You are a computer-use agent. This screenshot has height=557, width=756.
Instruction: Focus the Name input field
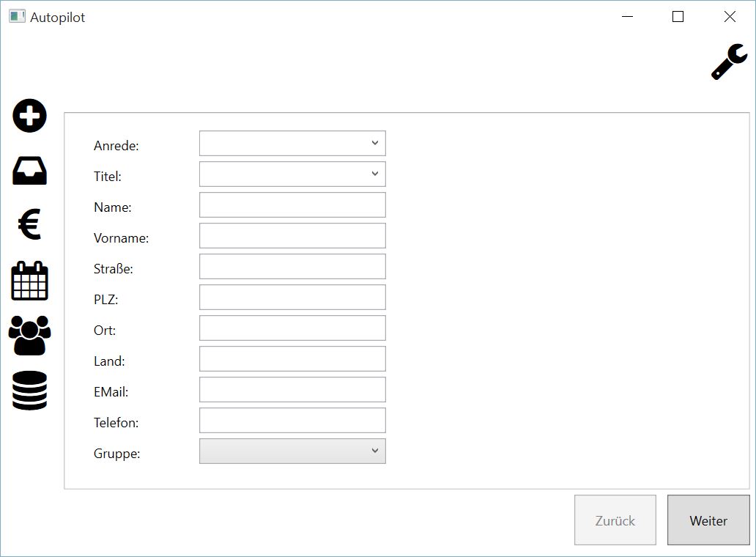pyautogui.click(x=292, y=205)
